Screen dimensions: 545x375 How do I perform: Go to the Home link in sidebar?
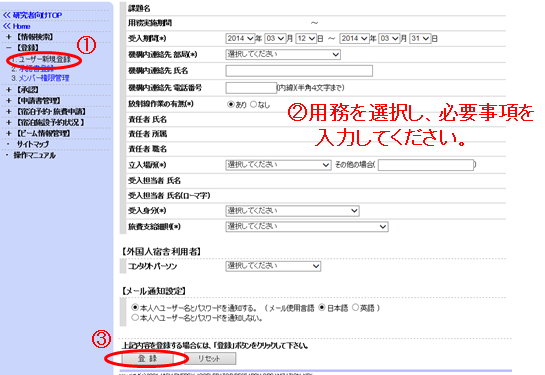click(x=17, y=26)
